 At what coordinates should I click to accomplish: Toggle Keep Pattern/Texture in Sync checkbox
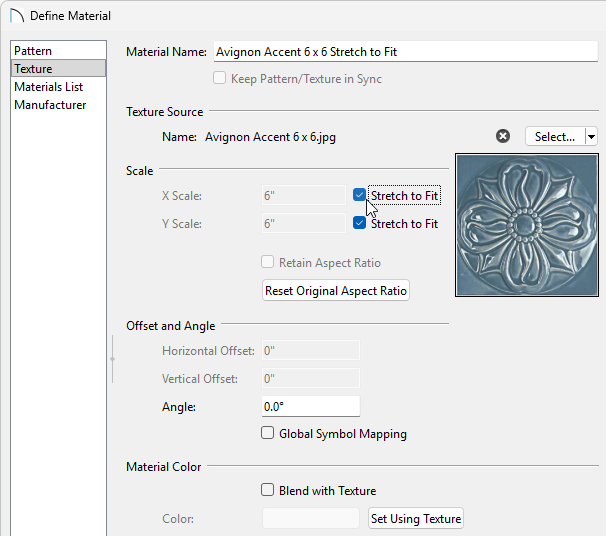tap(220, 78)
